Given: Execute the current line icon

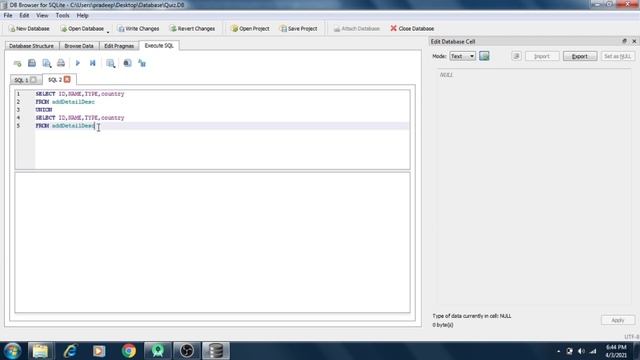Looking at the screenshot, I should tap(93, 63).
